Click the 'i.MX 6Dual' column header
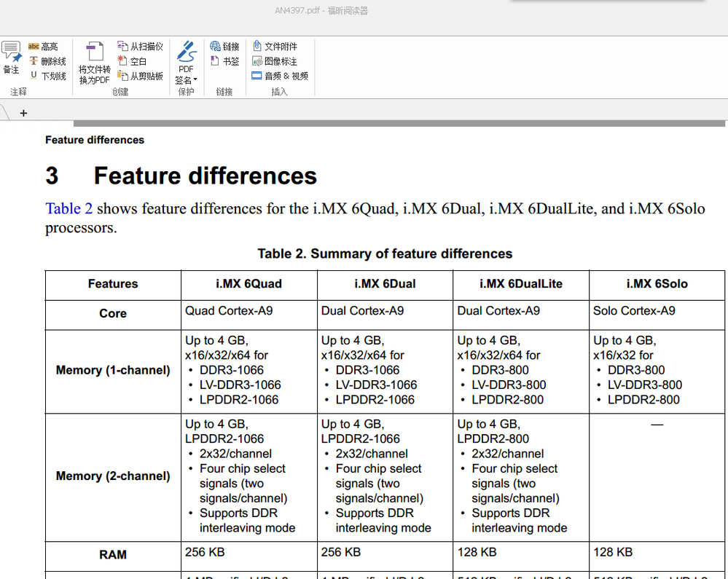 point(385,284)
